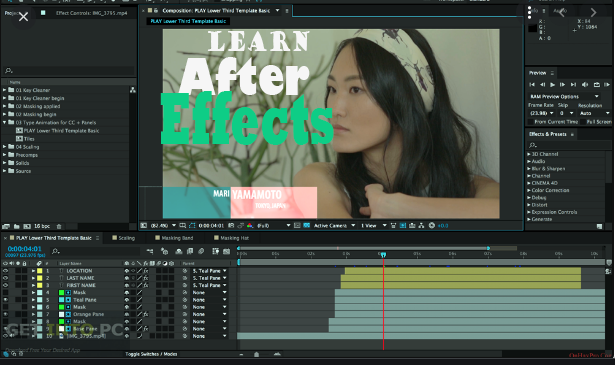
Task: Enable fast previews icon in viewer
Action: pos(403,225)
